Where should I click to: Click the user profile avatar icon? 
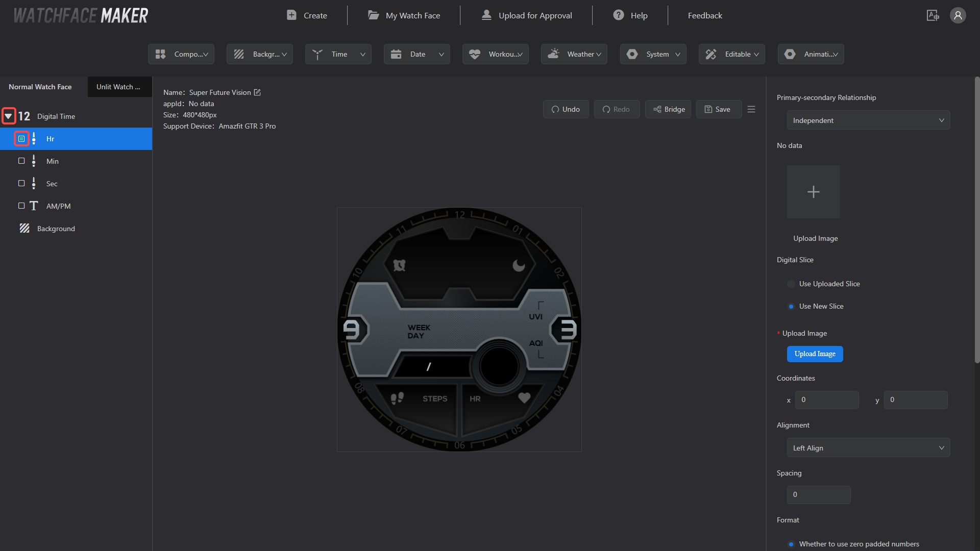click(958, 15)
